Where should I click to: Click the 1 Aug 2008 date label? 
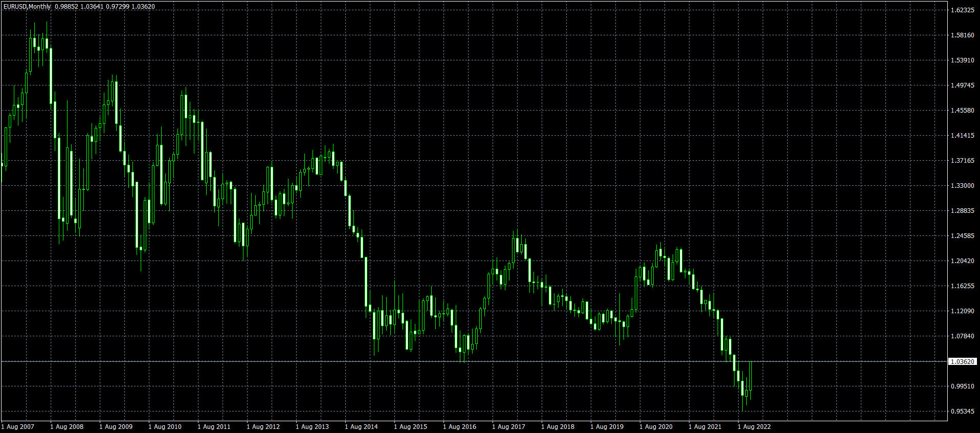(67, 427)
